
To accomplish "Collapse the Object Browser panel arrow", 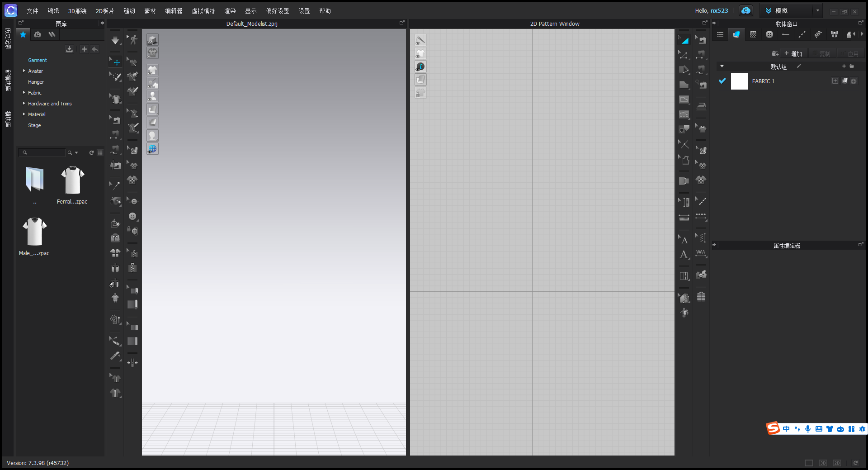I will 714,23.
